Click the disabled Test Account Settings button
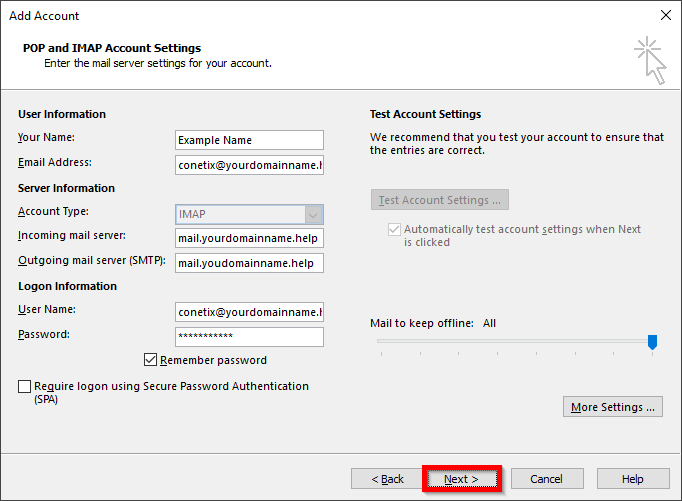The width and height of the screenshot is (682, 501). [440, 200]
